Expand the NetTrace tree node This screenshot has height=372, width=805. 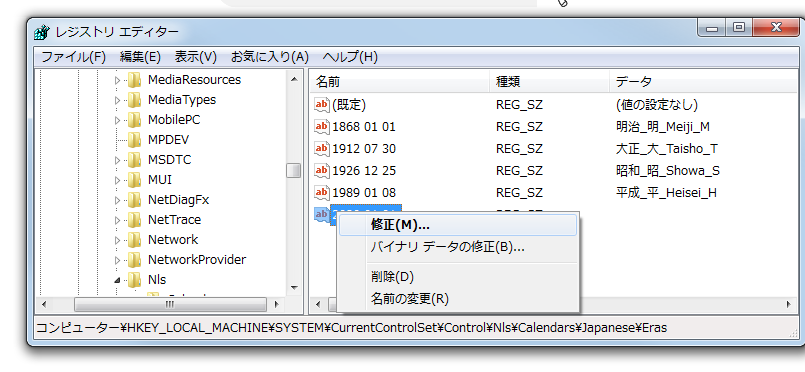[x=117, y=220]
